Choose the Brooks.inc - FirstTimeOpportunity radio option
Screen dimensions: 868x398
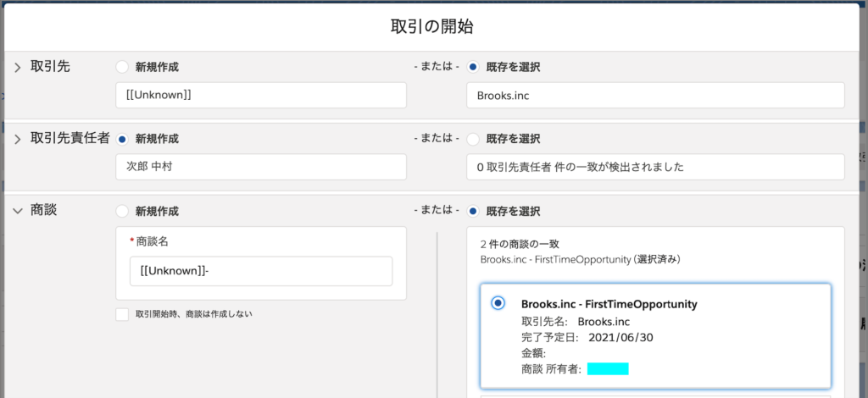click(498, 303)
